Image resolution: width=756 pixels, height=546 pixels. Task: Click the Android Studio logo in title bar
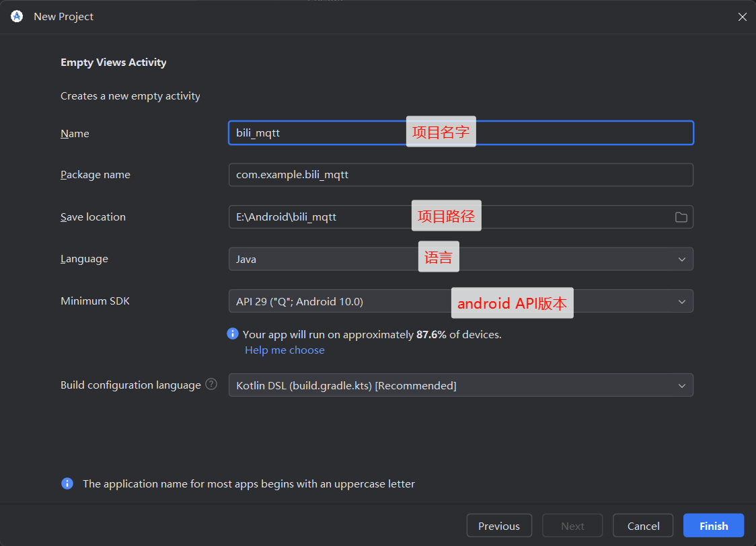(17, 16)
